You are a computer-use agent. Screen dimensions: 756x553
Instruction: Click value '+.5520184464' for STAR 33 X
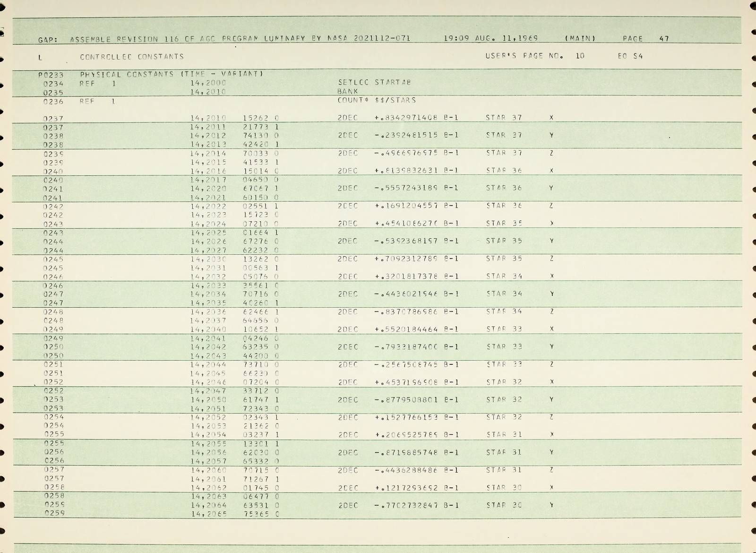point(406,329)
